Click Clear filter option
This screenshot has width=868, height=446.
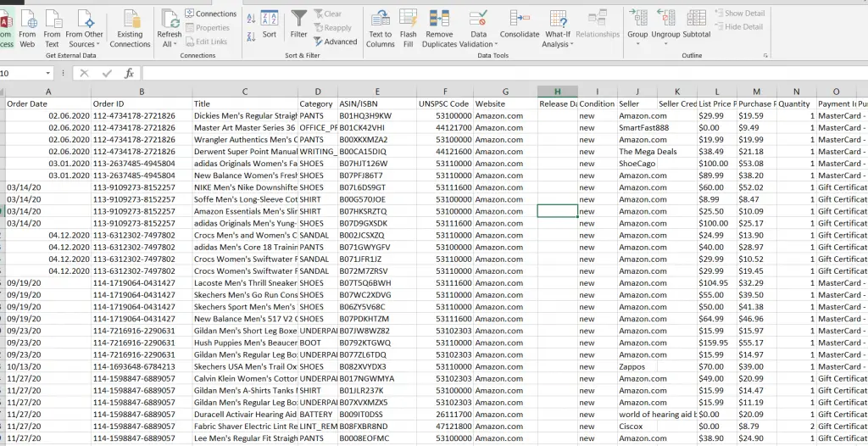328,14
